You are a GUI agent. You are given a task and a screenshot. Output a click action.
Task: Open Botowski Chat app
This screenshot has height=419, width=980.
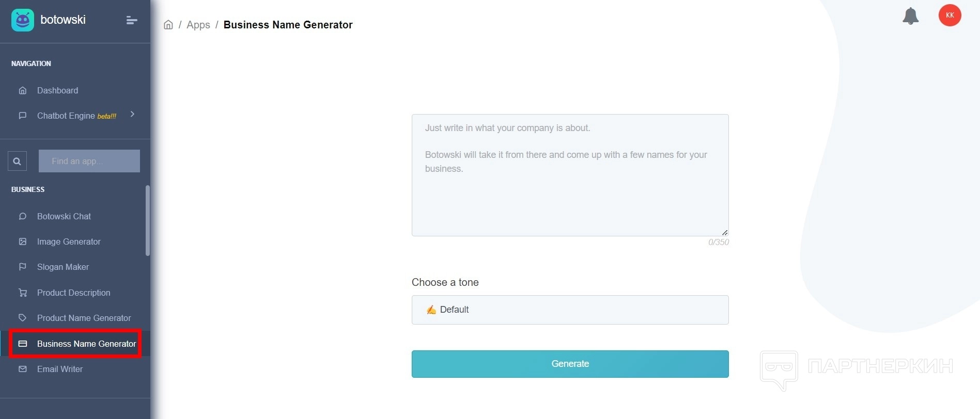tap(64, 216)
